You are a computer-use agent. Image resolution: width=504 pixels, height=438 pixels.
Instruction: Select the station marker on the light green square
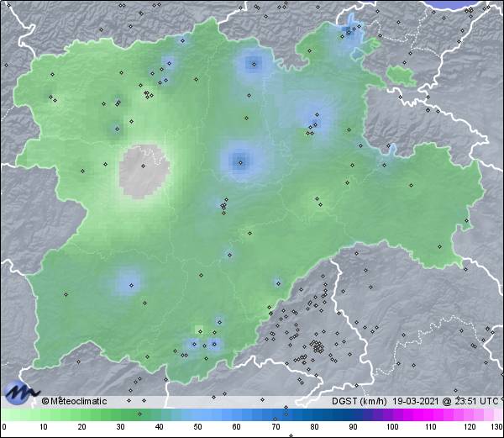pos(200,331)
